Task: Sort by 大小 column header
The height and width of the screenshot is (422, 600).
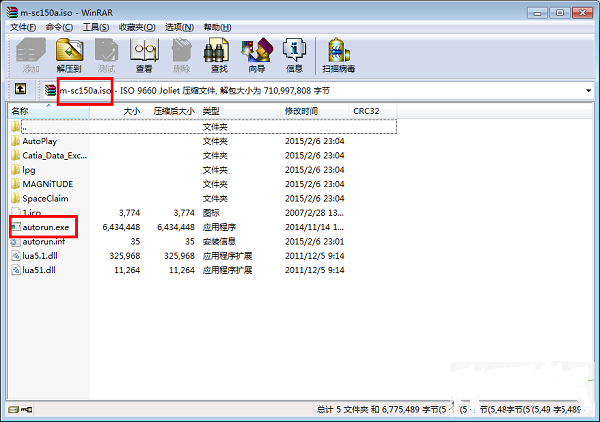Action: pyautogui.click(x=116, y=111)
